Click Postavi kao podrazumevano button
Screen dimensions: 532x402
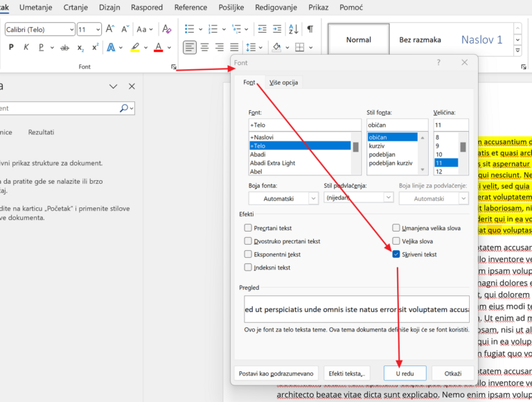point(276,373)
